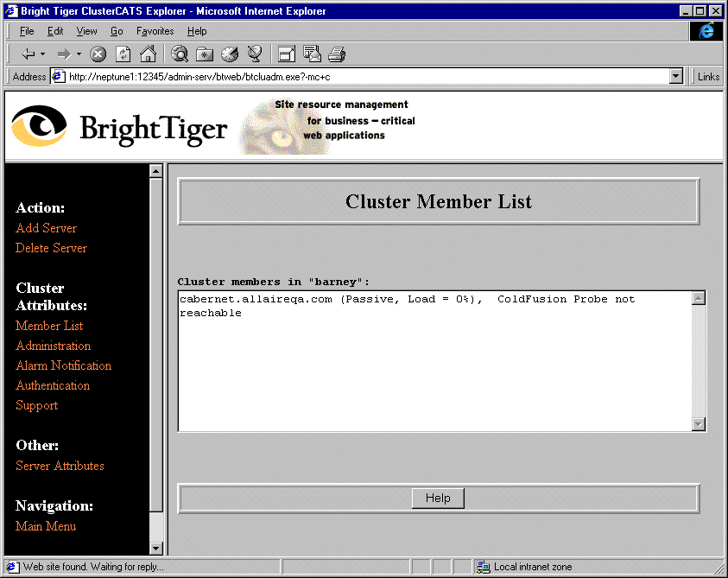The height and width of the screenshot is (578, 728).
Task: Open the Search toolbar icon
Action: point(180,54)
